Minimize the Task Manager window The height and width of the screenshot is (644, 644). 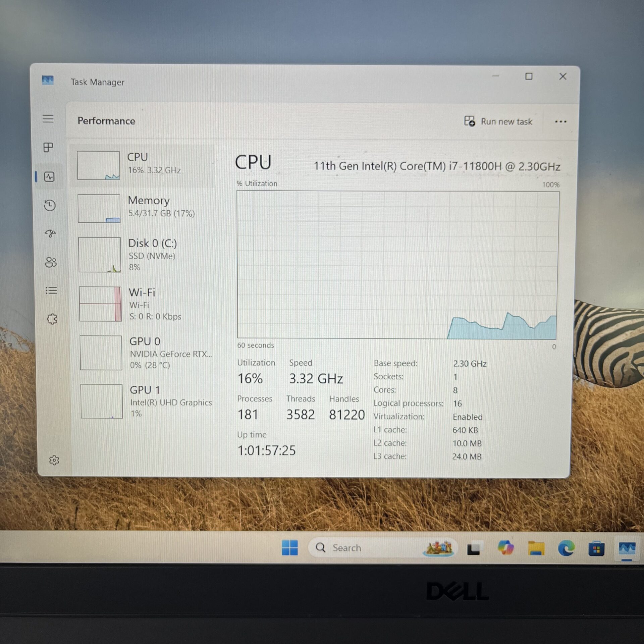pos(495,76)
